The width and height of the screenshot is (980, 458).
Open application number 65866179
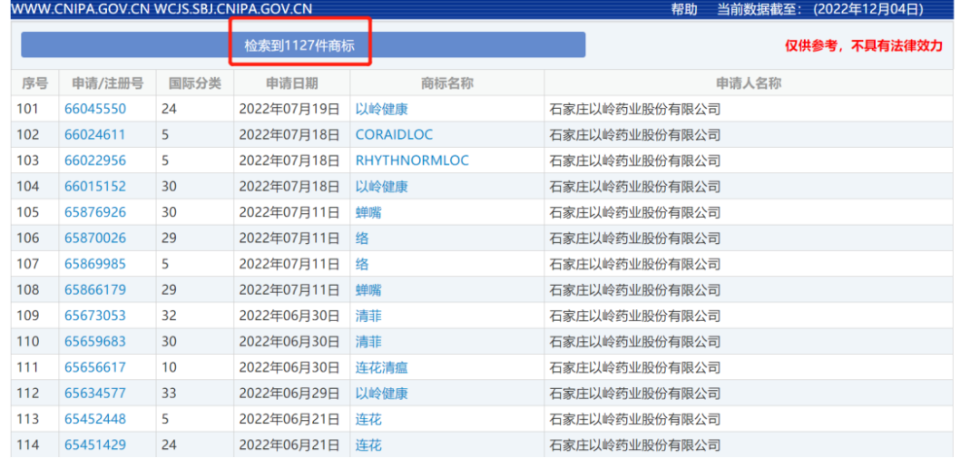point(95,290)
